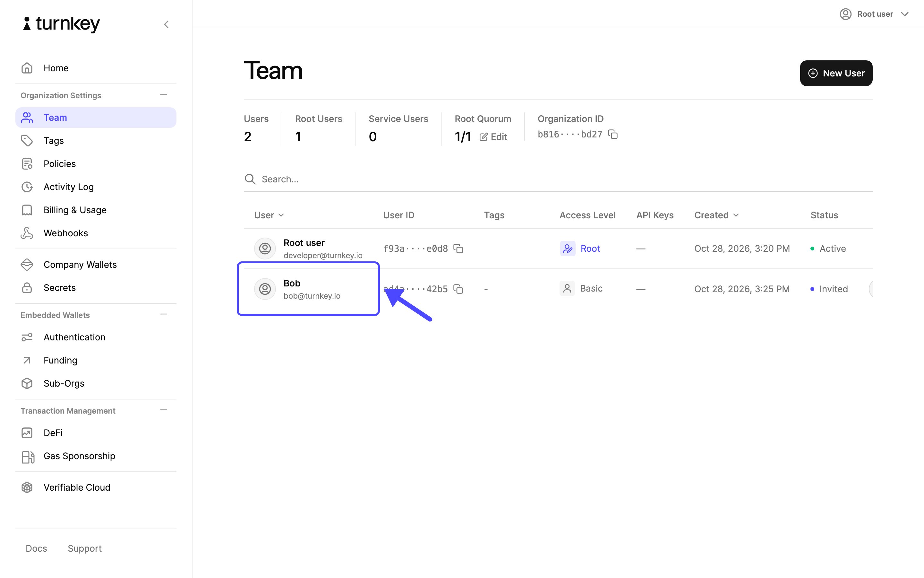Click the Webhooks icon in sidebar
The image size is (924, 578).
pos(27,233)
